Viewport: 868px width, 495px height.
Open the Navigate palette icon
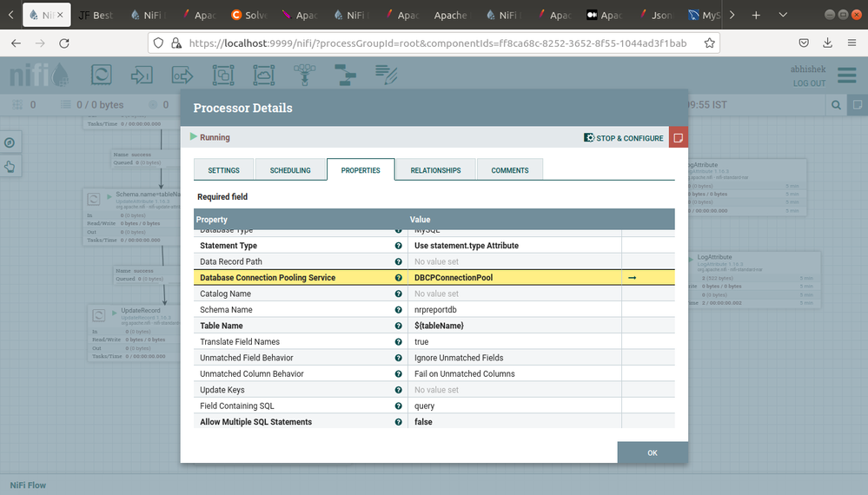[10, 142]
